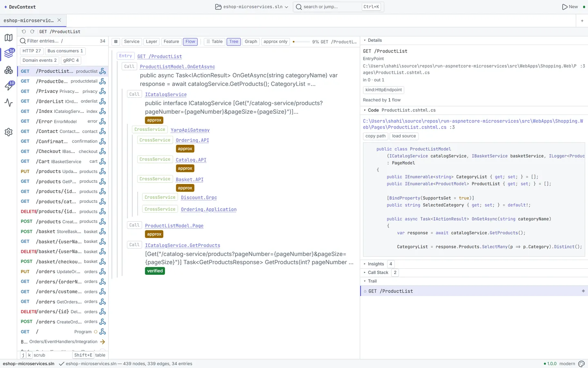Screen dimensions: 588x368
Task: Toggle the Bus consumers 1 filter
Action: coord(65,51)
